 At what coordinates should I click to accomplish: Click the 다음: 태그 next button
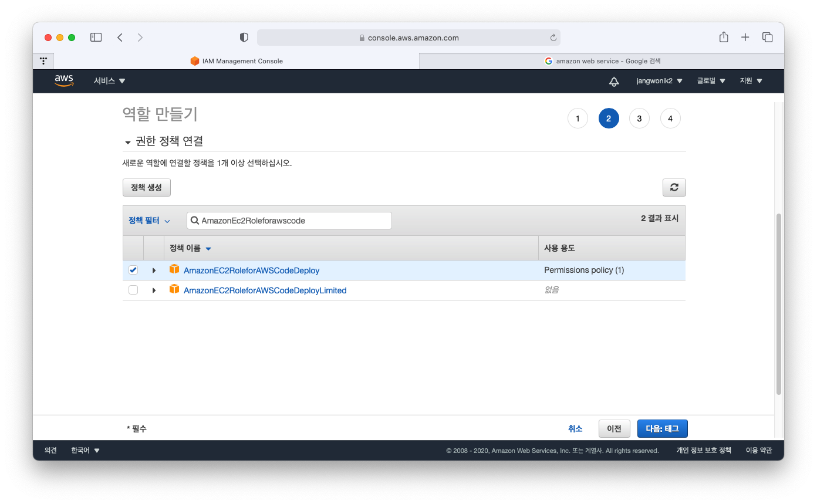tap(663, 429)
